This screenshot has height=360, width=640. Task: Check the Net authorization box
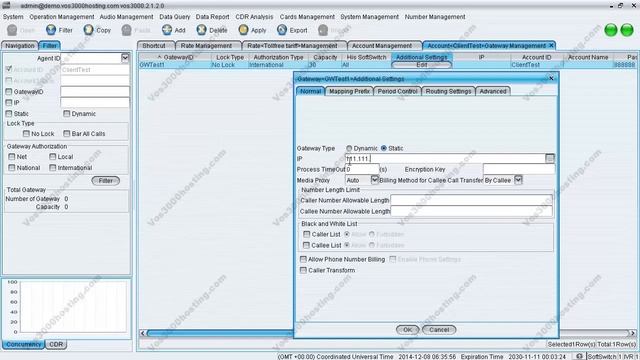point(11,157)
